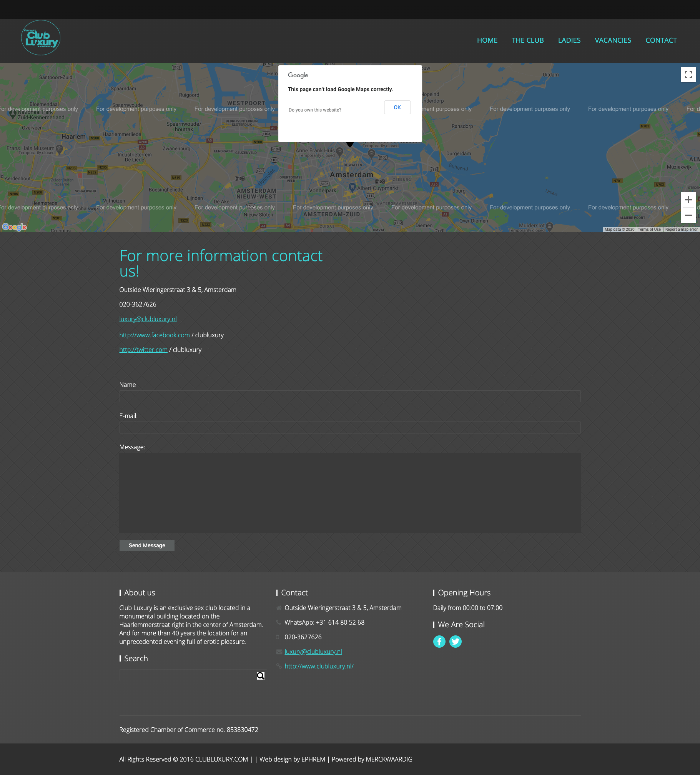Screen dimensions: 700x775
Task: Click the Club Luxury logo
Action: 41,38
